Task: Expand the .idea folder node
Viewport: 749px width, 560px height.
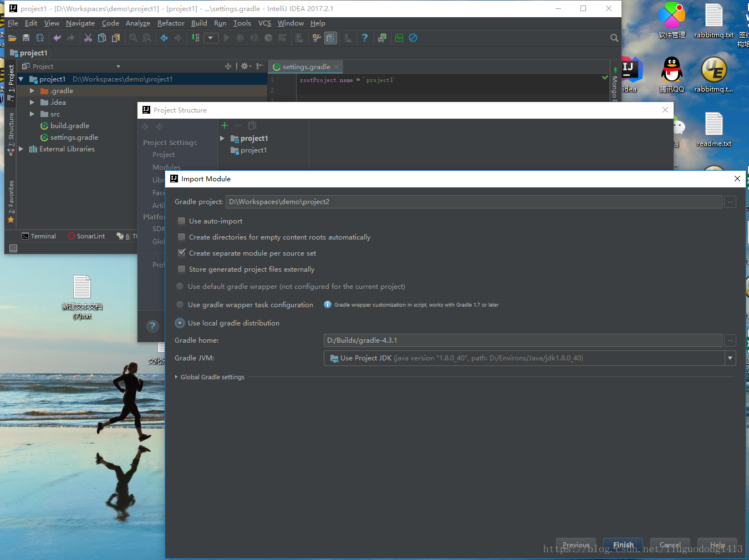Action: coord(32,103)
